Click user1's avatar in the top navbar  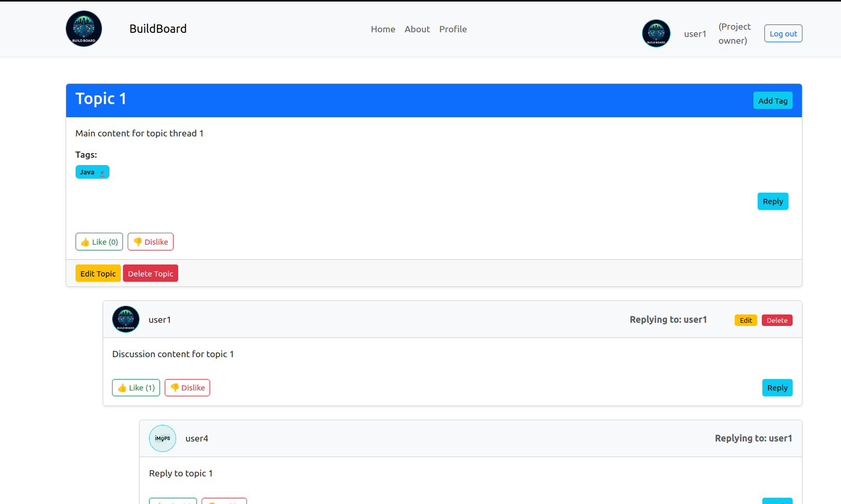(x=656, y=33)
